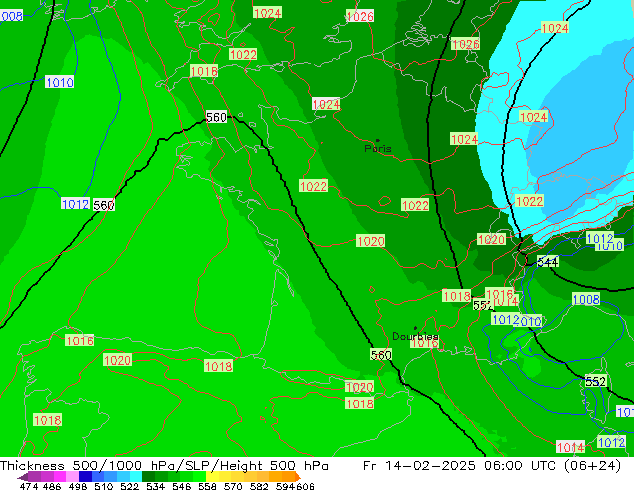The width and height of the screenshot is (634, 490).
Task: Click the 560 label below Dourbies
Action: point(381,355)
